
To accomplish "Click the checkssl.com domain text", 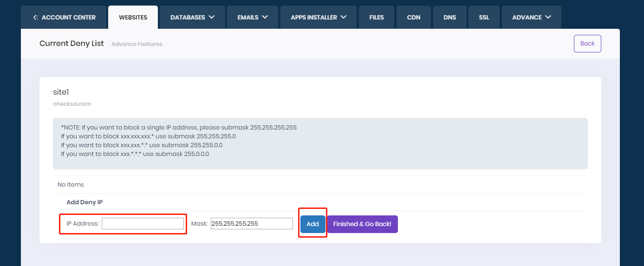I will (x=72, y=104).
